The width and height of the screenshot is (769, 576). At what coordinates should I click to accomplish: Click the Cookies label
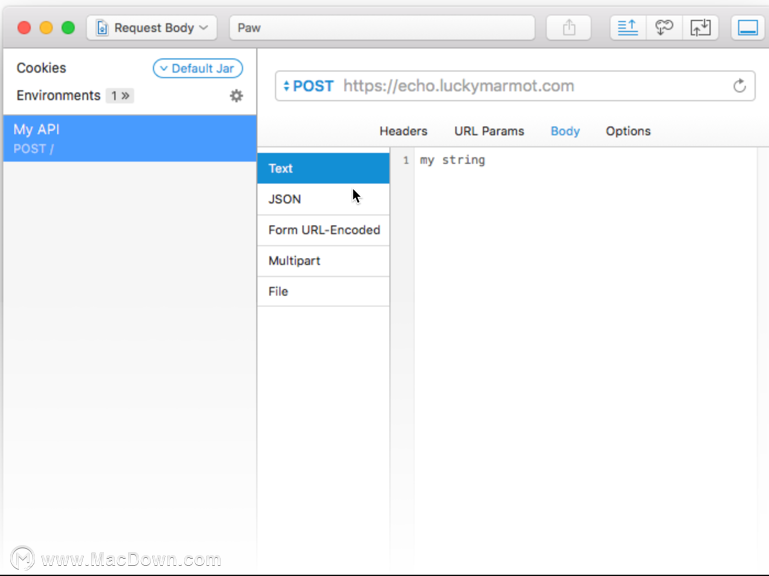click(41, 68)
